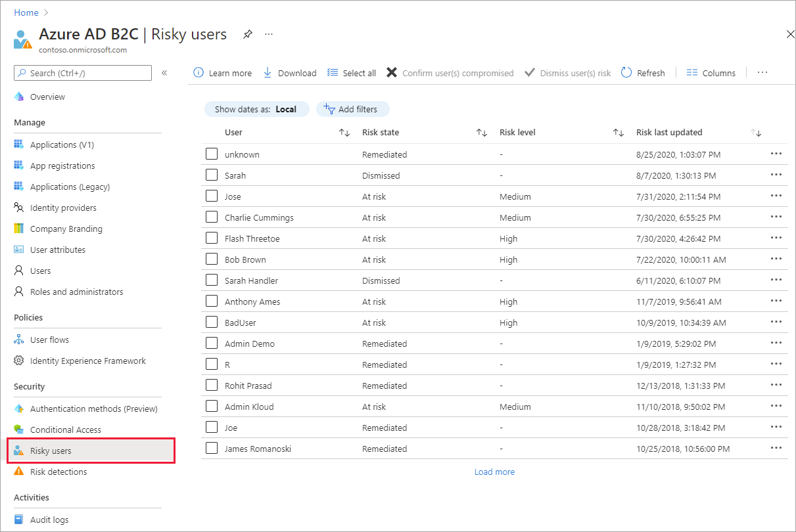The width and height of the screenshot is (796, 532).
Task: Toggle Show dates as Local pill
Action: pyautogui.click(x=256, y=109)
